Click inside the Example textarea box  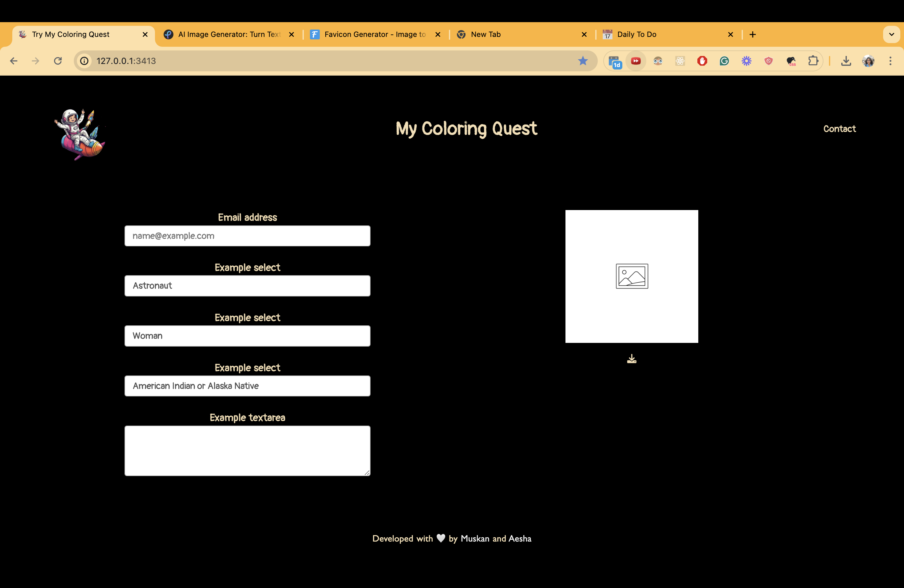[x=247, y=451]
